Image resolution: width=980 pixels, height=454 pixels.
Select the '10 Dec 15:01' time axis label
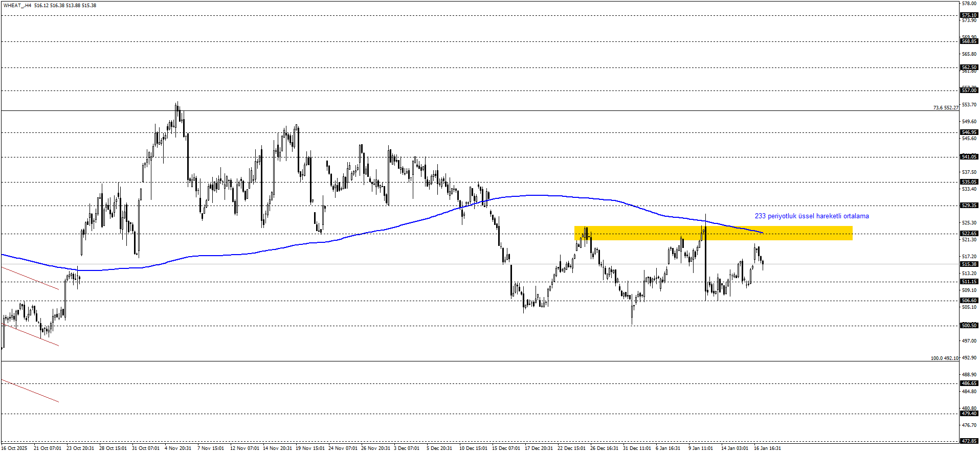click(x=473, y=448)
